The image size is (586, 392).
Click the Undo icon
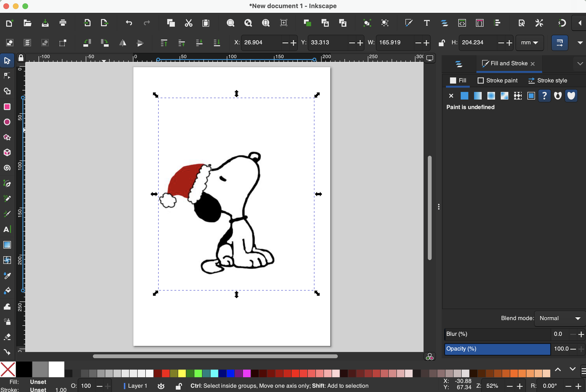click(x=129, y=23)
